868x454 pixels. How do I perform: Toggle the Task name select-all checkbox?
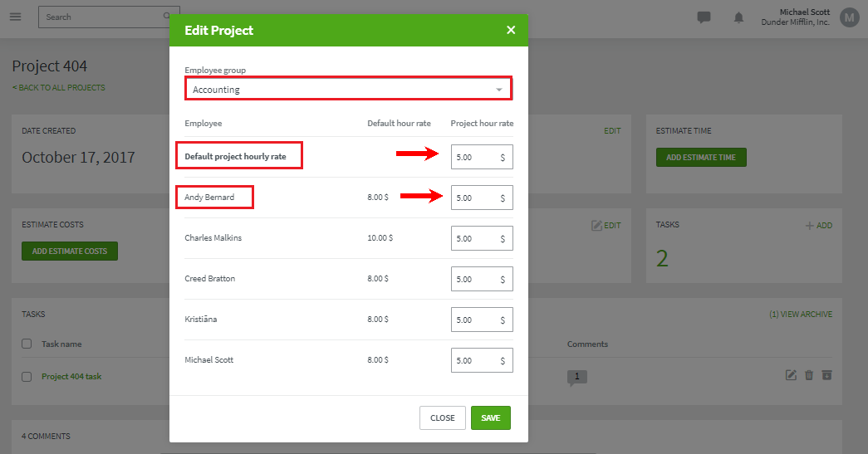coord(27,344)
